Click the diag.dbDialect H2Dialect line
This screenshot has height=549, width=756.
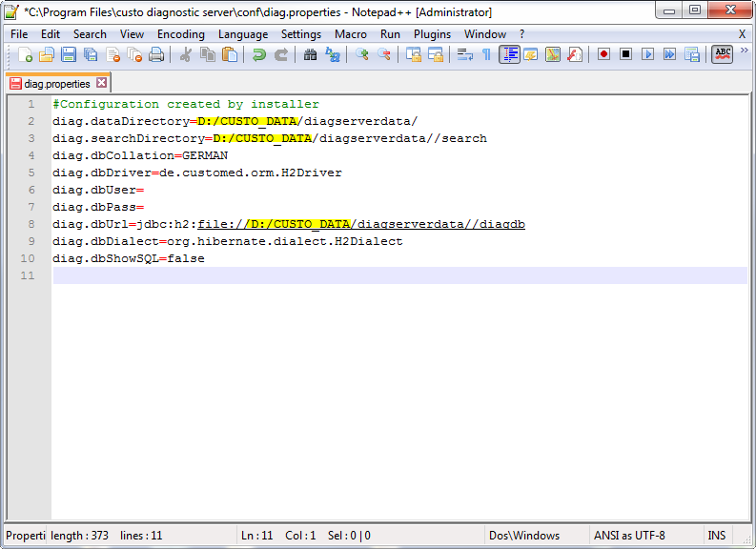(228, 241)
